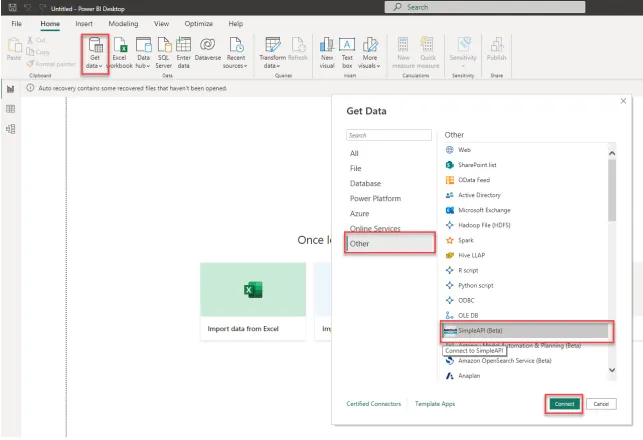
Task: Click the New visual icon
Action: [x=327, y=53]
